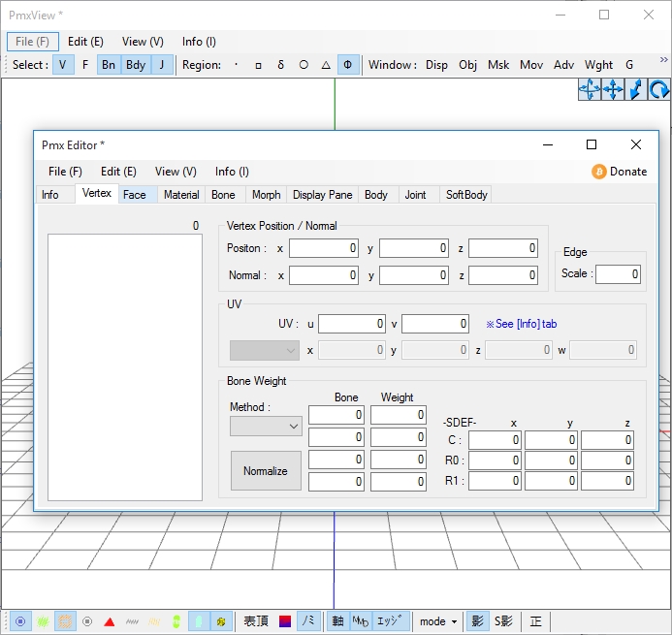
Task: Click the orange hatched square icon in bottom toolbar
Action: click(x=65, y=621)
